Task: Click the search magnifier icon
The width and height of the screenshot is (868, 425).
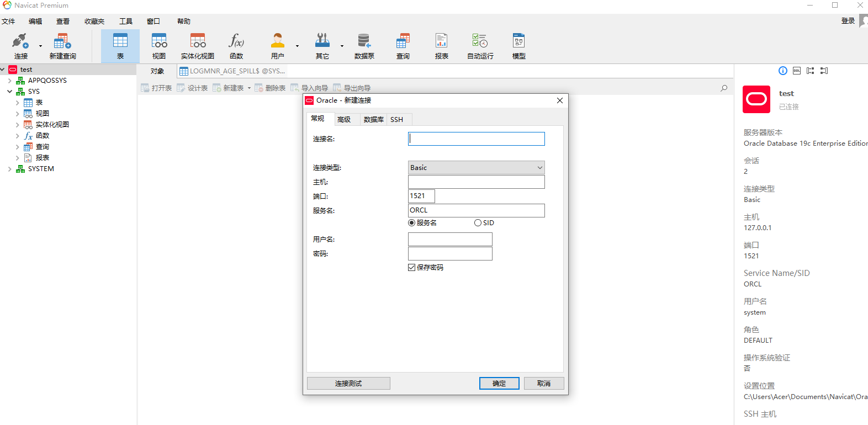Action: pyautogui.click(x=724, y=88)
